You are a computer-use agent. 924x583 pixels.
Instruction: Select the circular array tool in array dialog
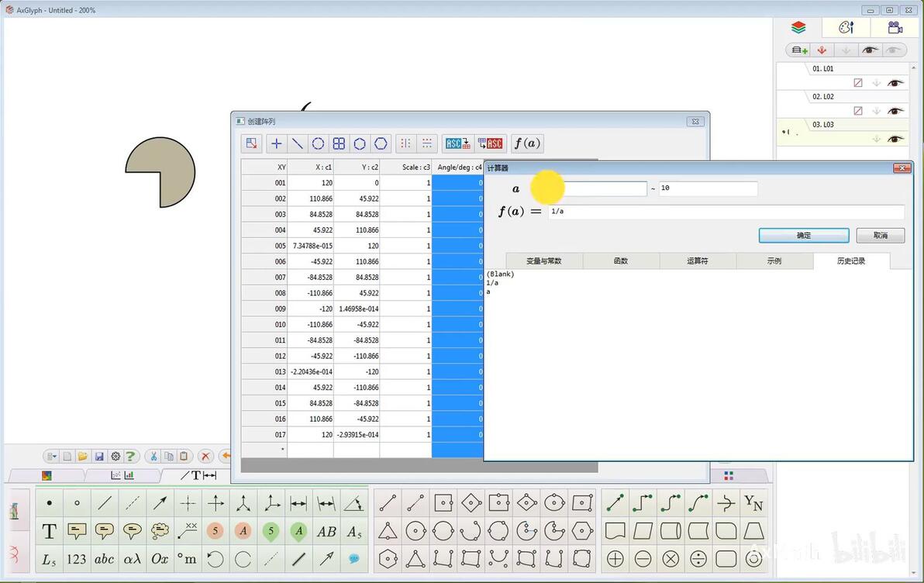pyautogui.click(x=319, y=143)
